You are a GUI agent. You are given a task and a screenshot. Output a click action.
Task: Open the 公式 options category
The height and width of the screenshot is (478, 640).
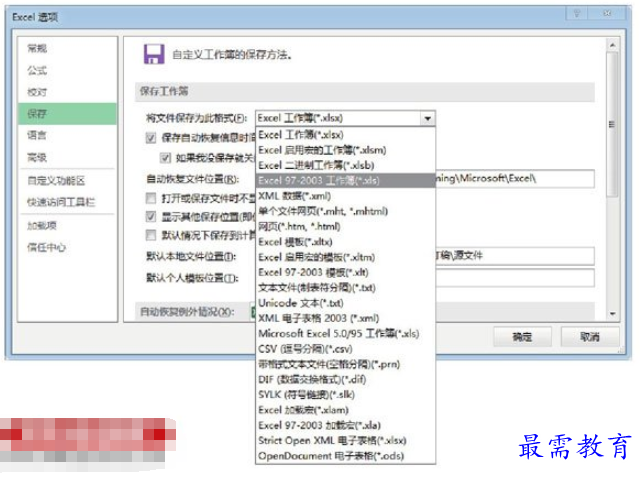coord(67,70)
